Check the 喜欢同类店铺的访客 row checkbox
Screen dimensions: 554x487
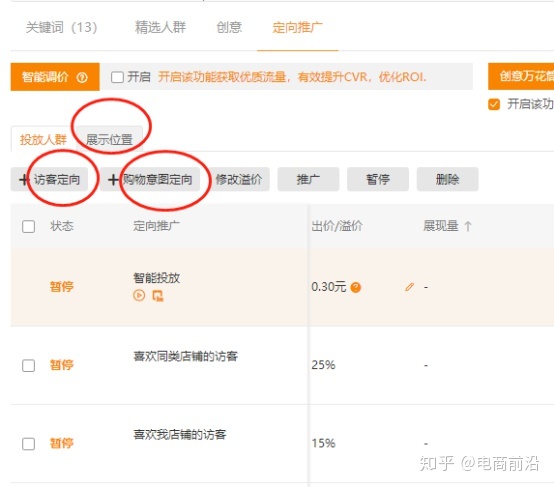point(28,365)
